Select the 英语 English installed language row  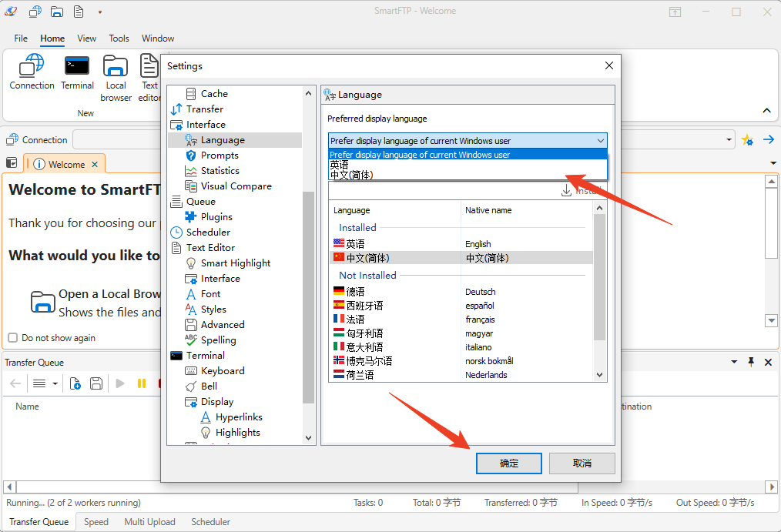(x=461, y=244)
